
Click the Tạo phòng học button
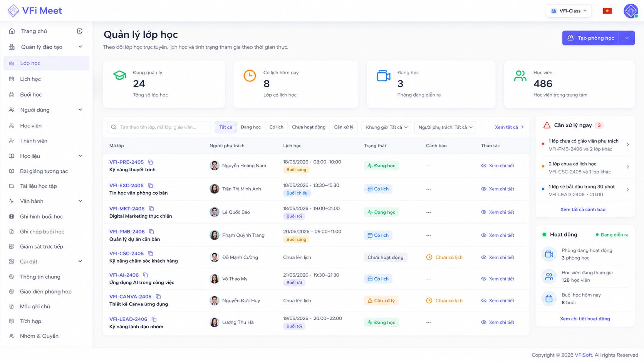[x=590, y=38]
